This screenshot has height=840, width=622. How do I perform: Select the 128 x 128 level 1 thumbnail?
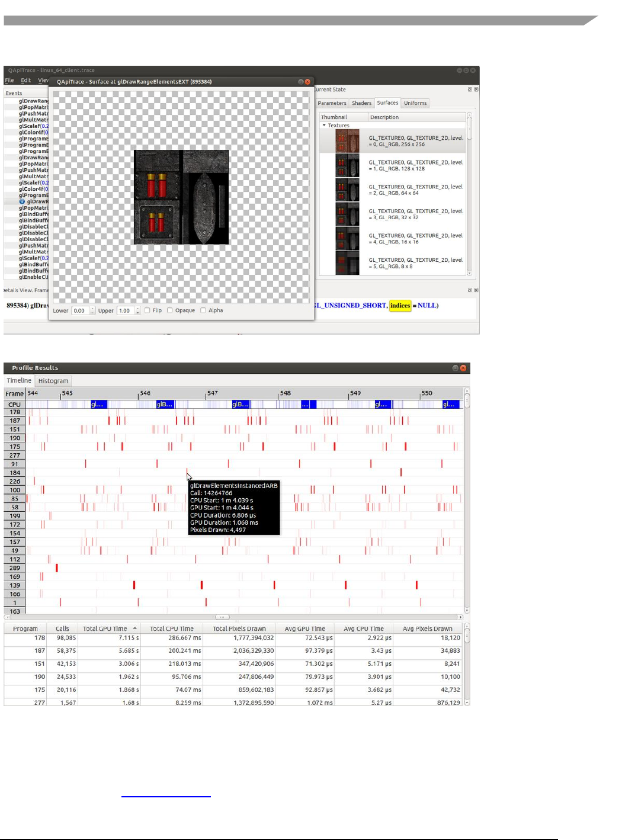coord(347,165)
